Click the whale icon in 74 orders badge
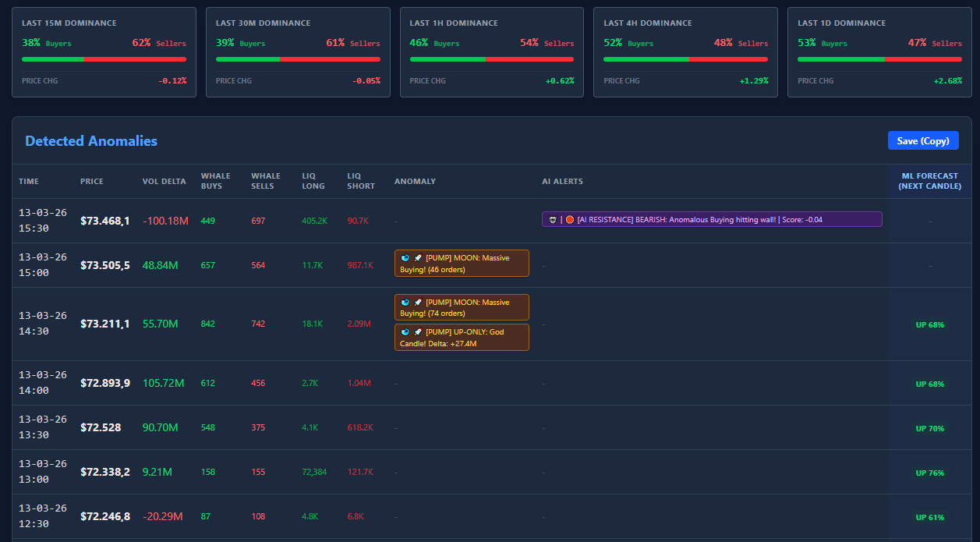Image resolution: width=980 pixels, height=542 pixels. pyautogui.click(x=405, y=303)
